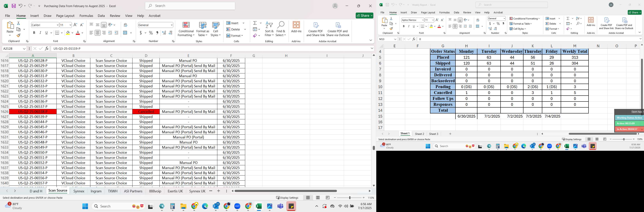Screen dimensions: 644x212
Task: Expand Cell Styles menu in left window
Action: (216, 29)
